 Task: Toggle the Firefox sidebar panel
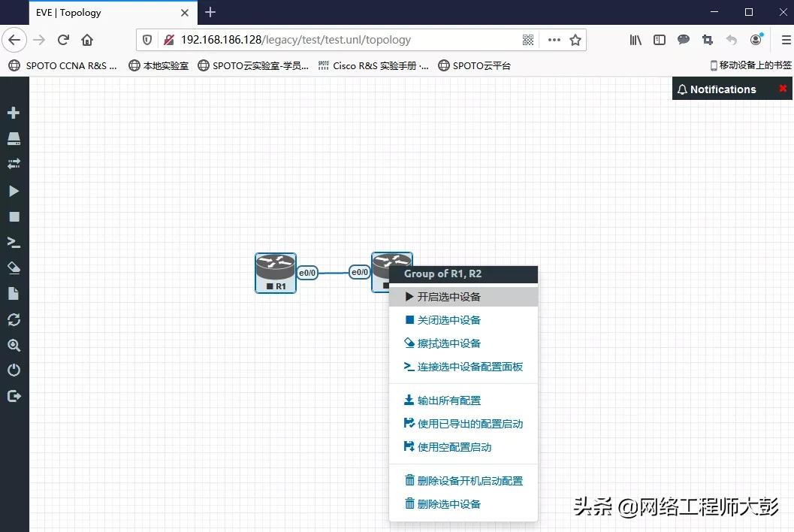pos(659,39)
